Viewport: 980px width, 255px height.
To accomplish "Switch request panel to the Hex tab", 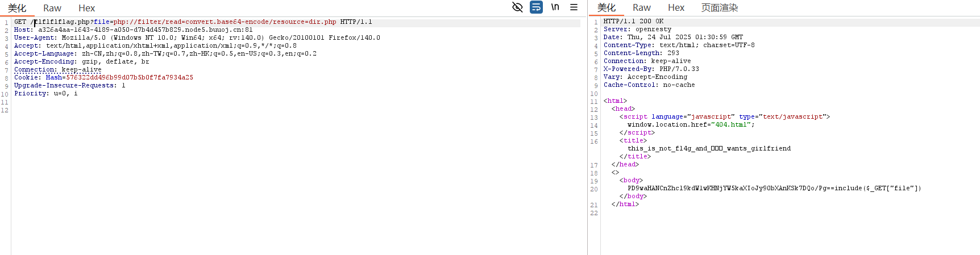I will pos(86,8).
